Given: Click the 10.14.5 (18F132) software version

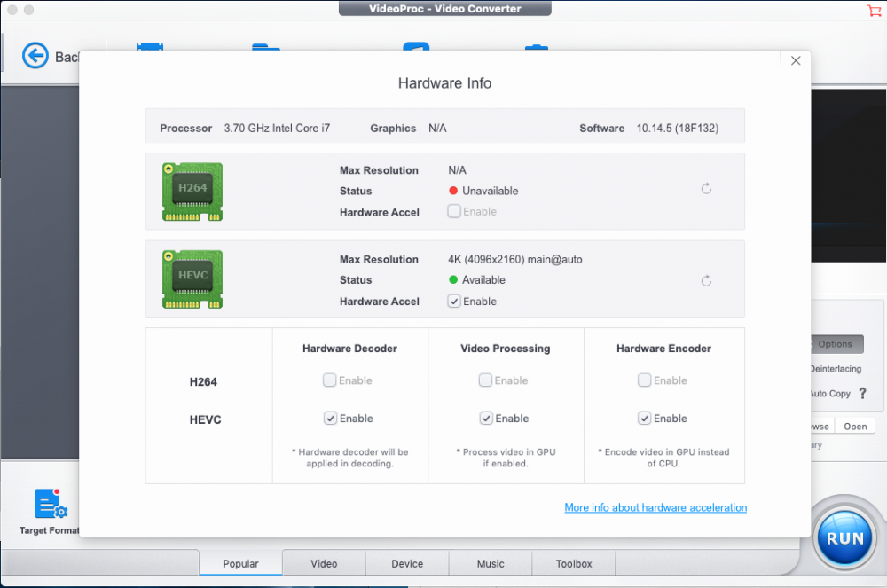Looking at the screenshot, I should click(677, 129).
